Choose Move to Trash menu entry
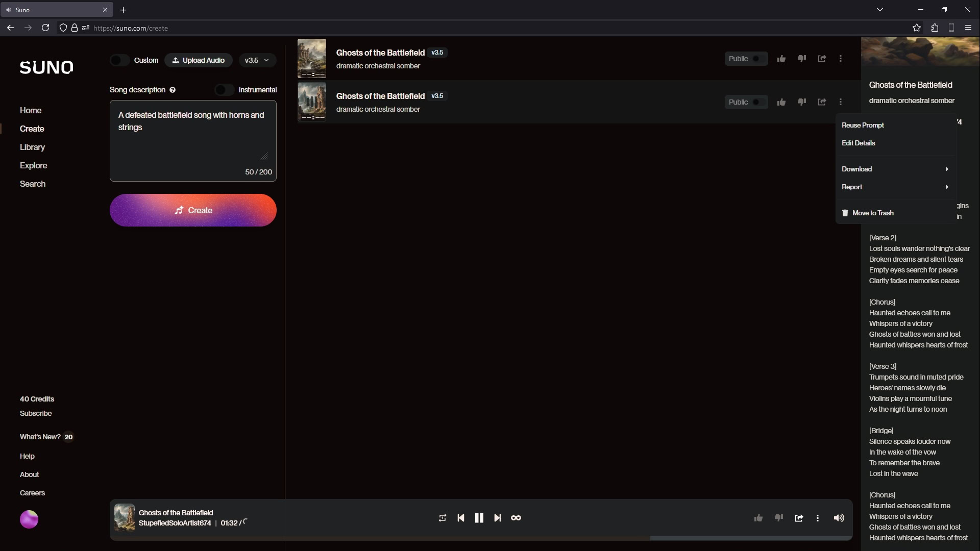980x551 pixels. (872, 213)
